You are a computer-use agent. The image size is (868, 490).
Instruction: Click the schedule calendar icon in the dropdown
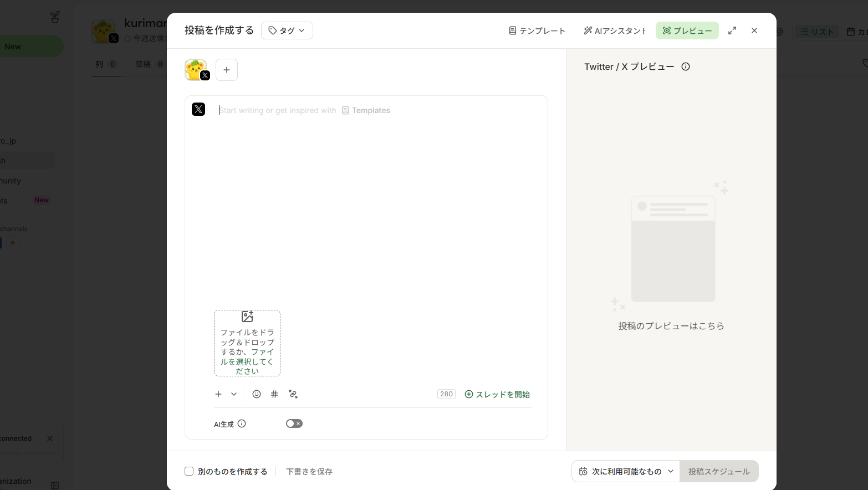pyautogui.click(x=583, y=471)
